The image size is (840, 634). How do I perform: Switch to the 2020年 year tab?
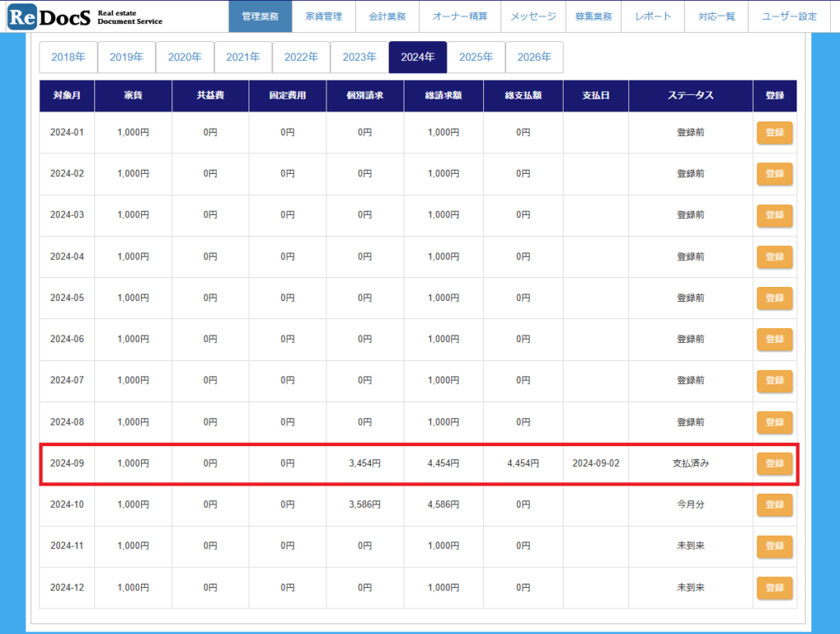coord(185,57)
